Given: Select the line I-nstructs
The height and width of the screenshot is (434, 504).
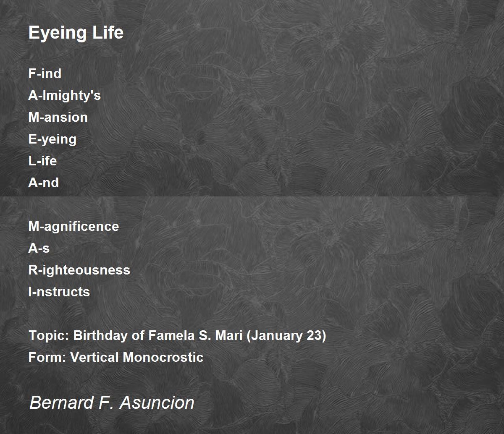Looking at the screenshot, I should point(59,292).
